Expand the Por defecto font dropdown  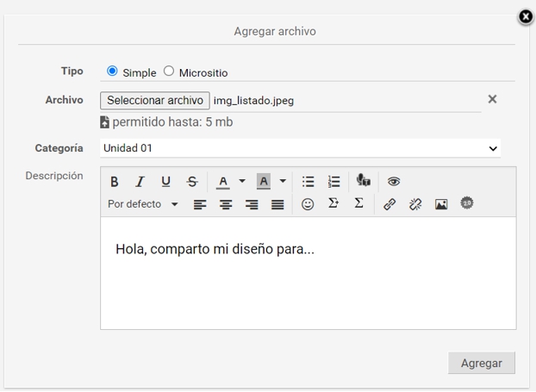143,204
